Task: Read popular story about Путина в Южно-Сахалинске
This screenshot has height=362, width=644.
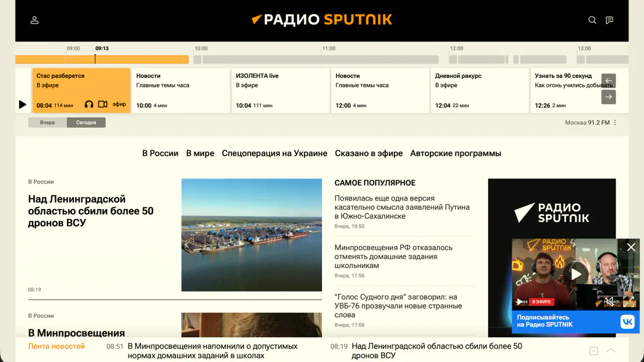Action: [402, 207]
